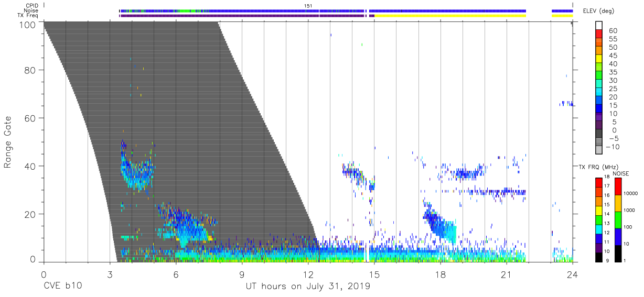Pick the blue swatch in NOISE legend
This screenshot has height=297, width=644.
[617, 236]
